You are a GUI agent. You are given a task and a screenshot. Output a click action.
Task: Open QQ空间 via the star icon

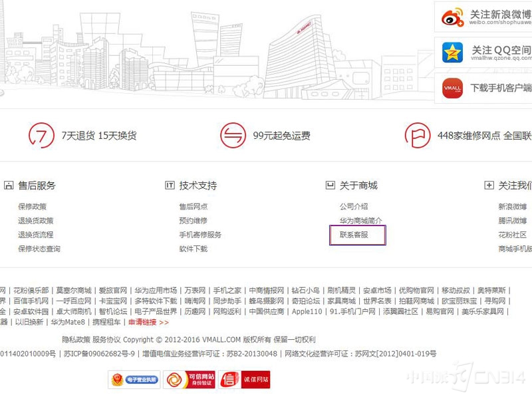pyautogui.click(x=452, y=53)
